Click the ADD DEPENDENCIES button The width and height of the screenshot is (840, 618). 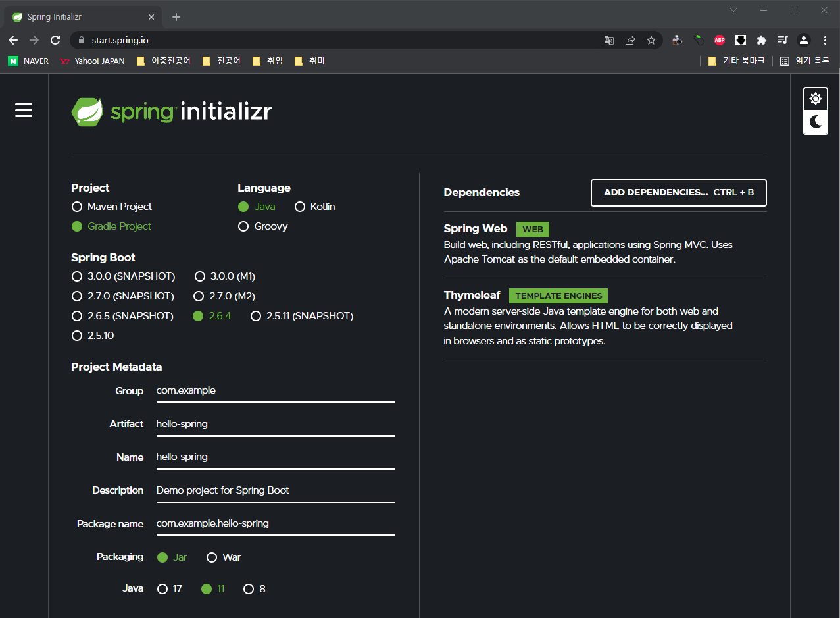tap(679, 193)
